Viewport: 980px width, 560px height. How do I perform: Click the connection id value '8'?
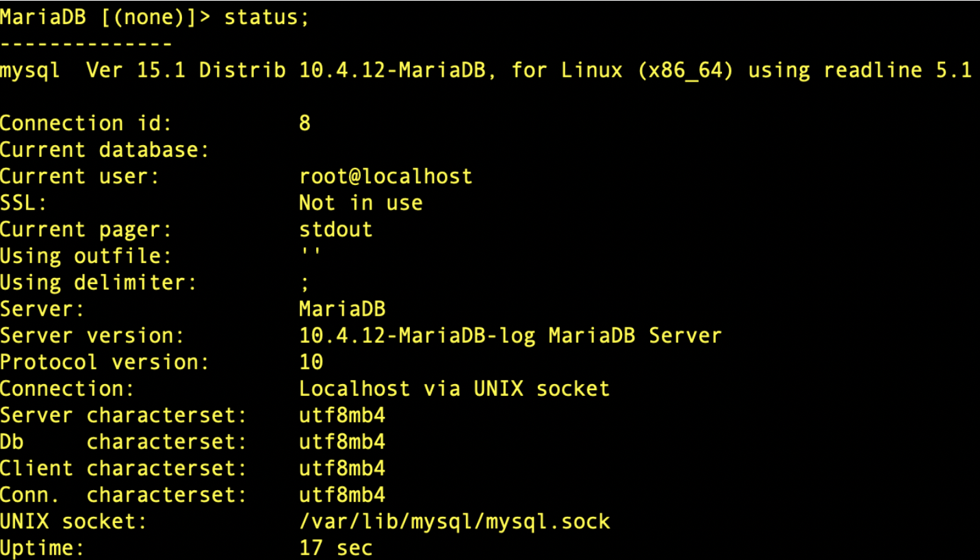(x=305, y=123)
